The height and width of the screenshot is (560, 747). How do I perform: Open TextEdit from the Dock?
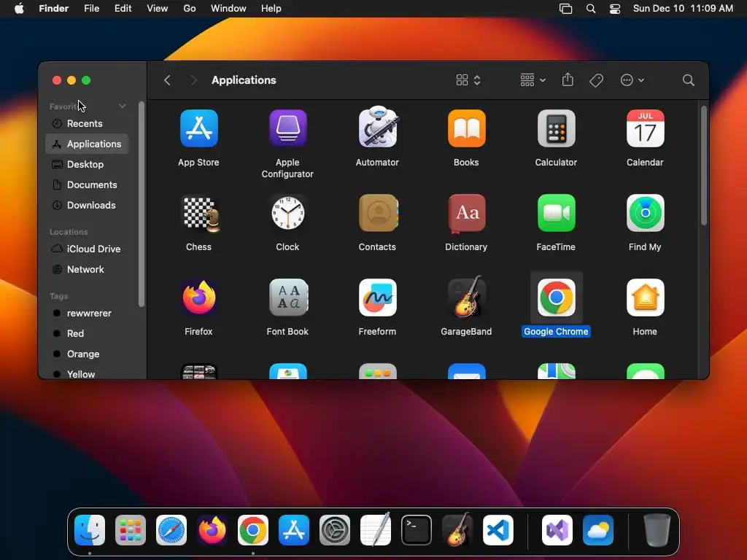coord(376,529)
